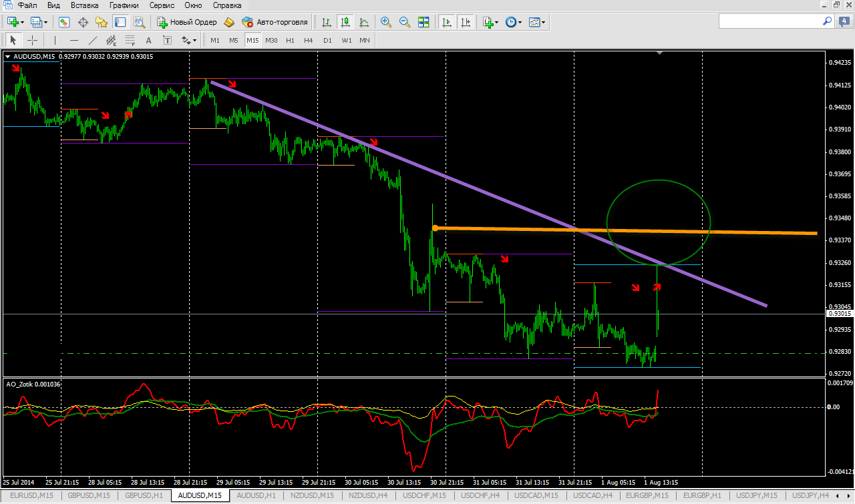The width and height of the screenshot is (855, 504).
Task: Enable the bar chart display mode
Action: coord(327,22)
